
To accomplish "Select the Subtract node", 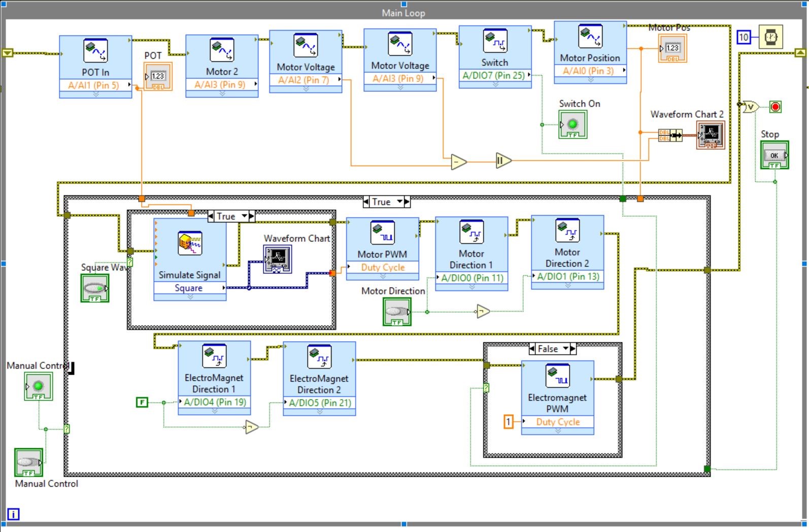I will coord(458,162).
